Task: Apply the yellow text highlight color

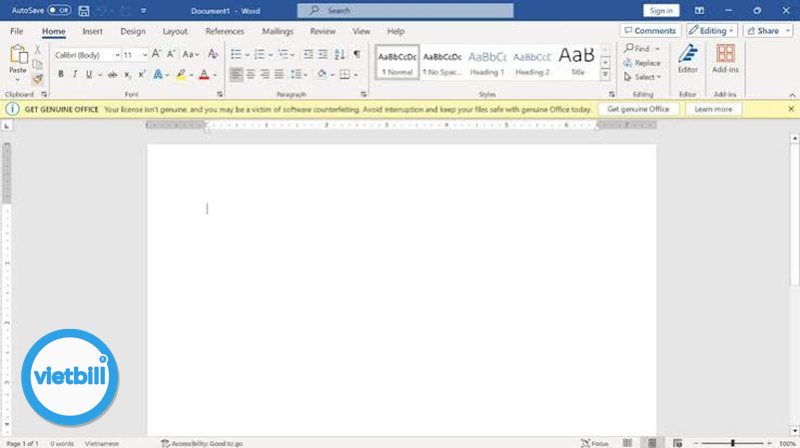Action: click(181, 74)
